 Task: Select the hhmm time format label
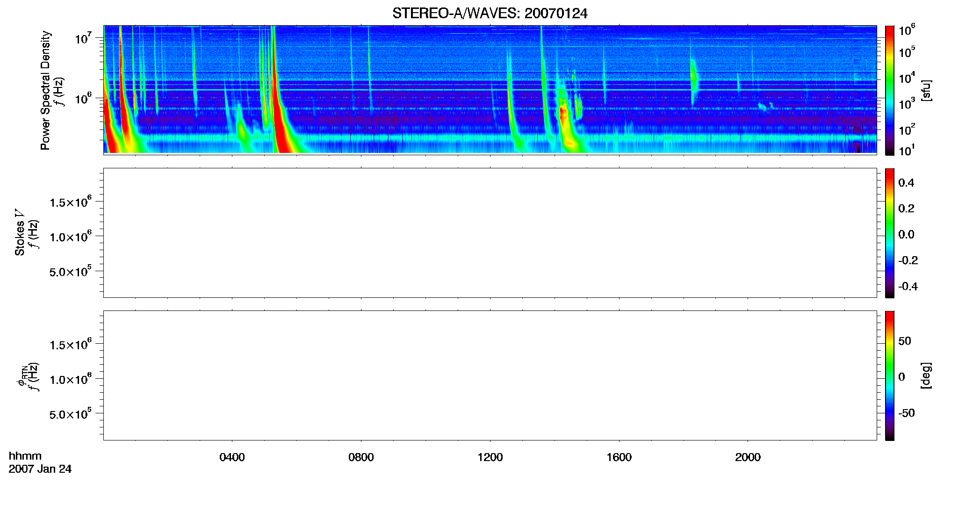pyautogui.click(x=25, y=456)
